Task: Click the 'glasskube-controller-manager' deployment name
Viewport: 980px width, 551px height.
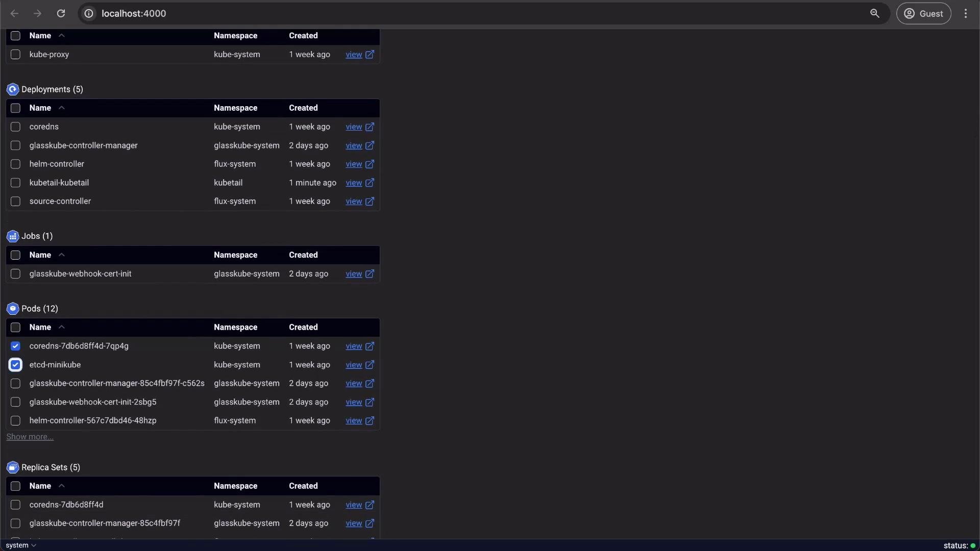Action: (x=83, y=145)
